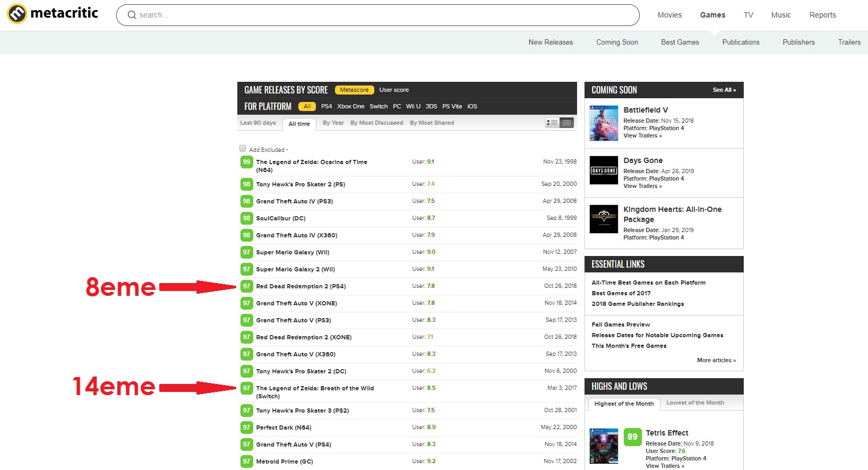Filter by Xbox One platform
The image size is (868, 470).
350,107
